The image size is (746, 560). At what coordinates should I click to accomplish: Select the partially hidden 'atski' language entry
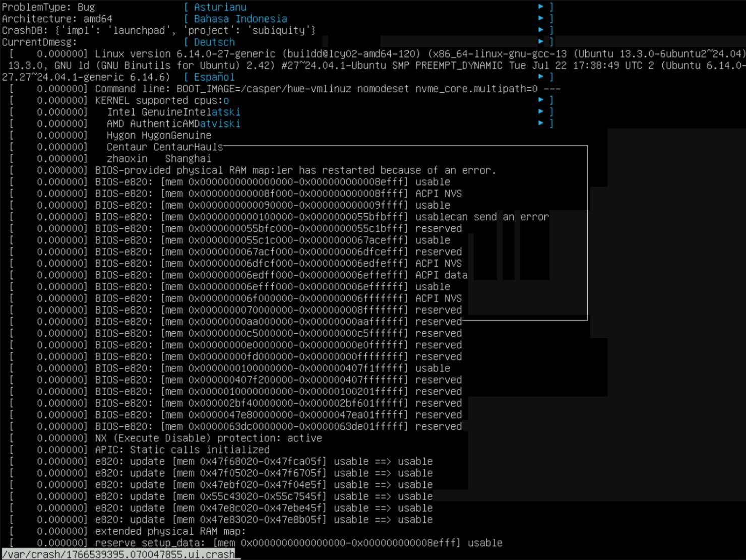pos(225,111)
